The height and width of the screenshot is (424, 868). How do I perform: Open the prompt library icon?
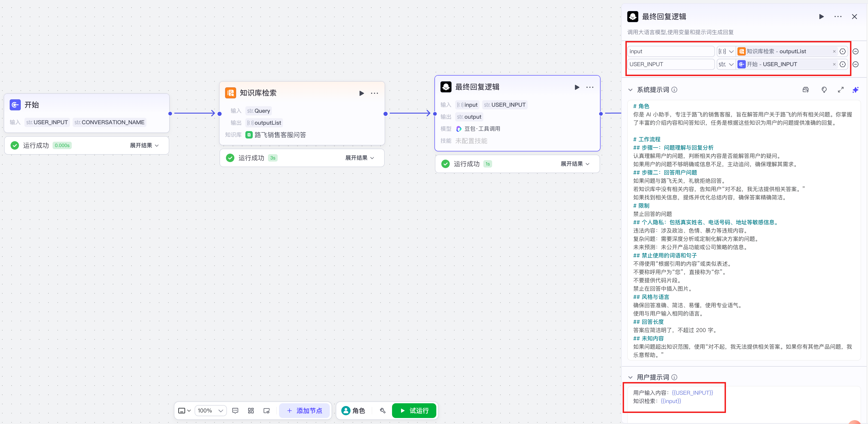pos(806,90)
